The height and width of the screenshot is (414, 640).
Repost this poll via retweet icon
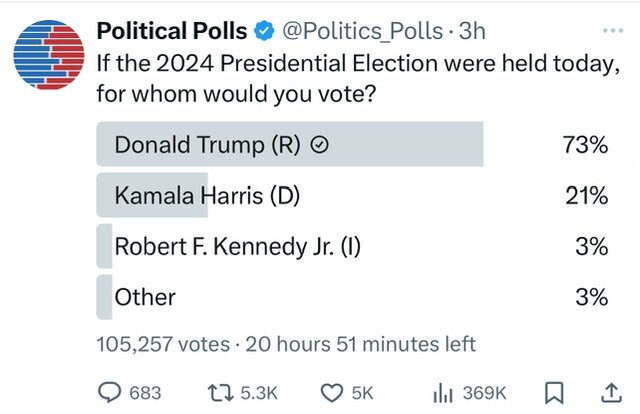pos(220,393)
